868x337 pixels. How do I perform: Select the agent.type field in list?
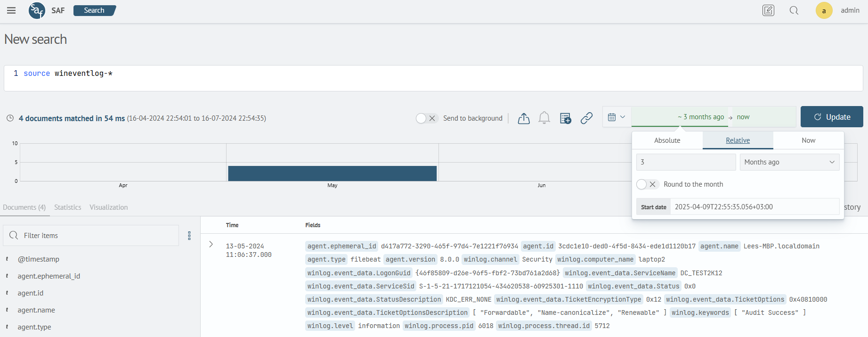click(34, 327)
